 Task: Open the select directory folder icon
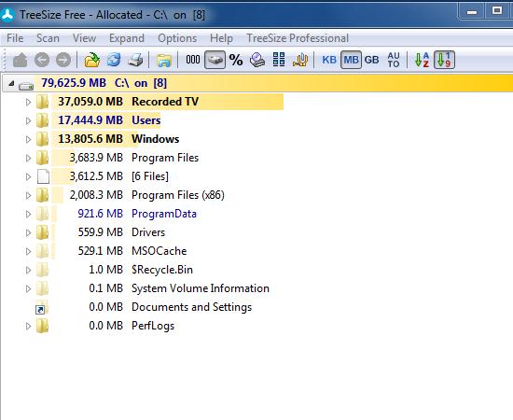(92, 61)
